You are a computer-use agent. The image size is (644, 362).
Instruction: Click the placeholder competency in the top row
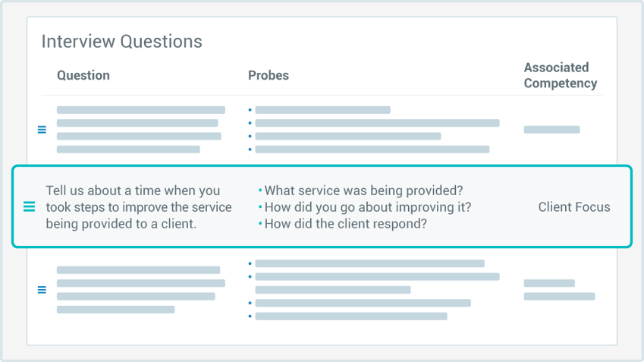coord(551,130)
